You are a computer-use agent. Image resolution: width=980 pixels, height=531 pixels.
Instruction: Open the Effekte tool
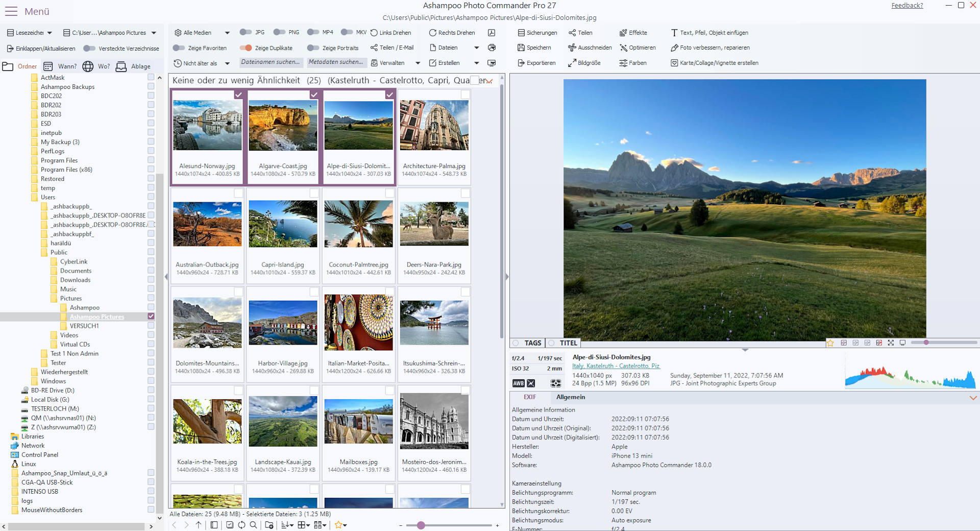[633, 33]
